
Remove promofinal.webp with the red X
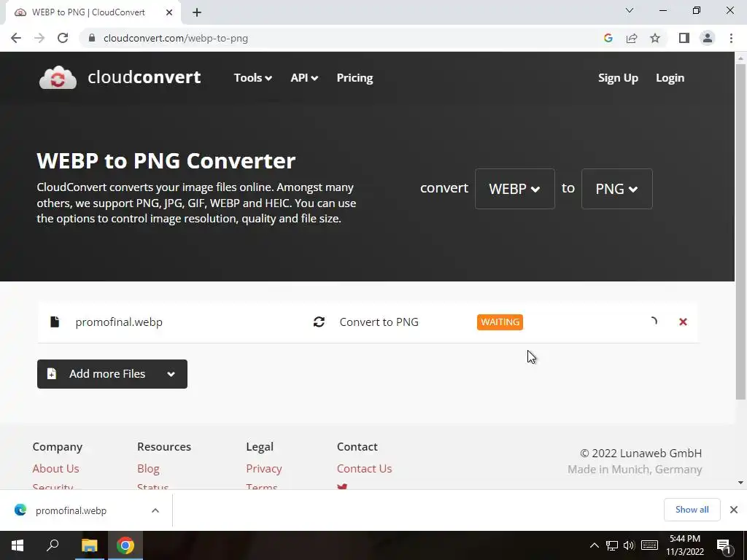pos(683,322)
